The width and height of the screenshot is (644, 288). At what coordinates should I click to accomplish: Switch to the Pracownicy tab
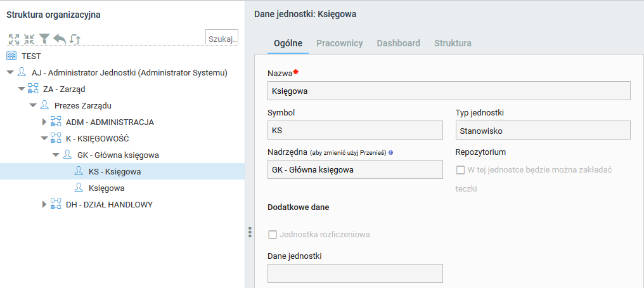click(339, 43)
